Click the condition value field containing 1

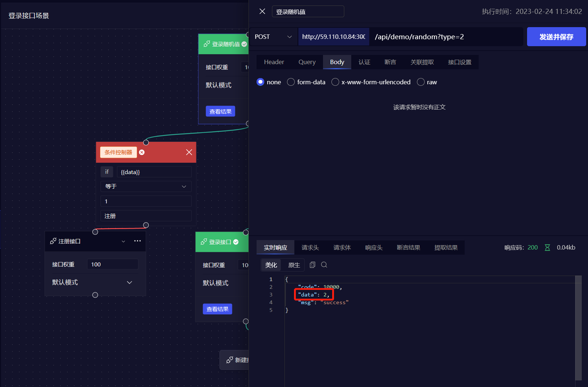pos(146,201)
